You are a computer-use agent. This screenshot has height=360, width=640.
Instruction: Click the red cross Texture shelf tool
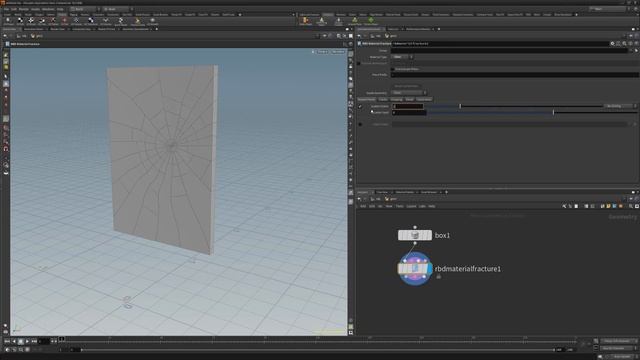tap(64, 21)
